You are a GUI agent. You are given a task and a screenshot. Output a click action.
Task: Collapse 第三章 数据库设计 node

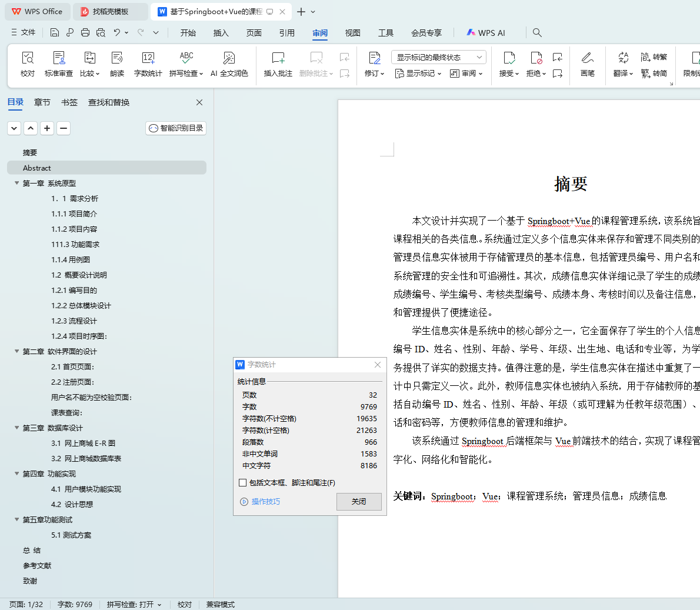pos(17,428)
